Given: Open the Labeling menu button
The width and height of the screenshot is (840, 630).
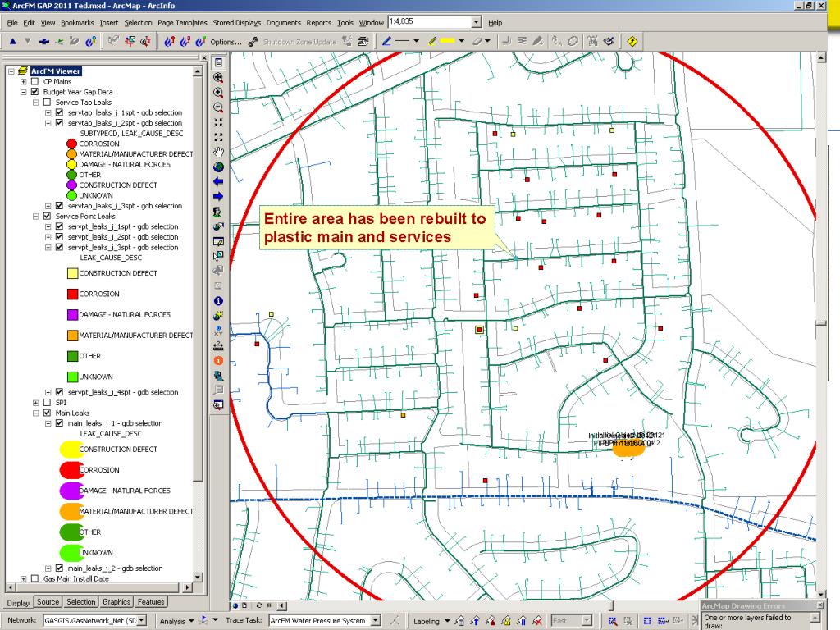Looking at the screenshot, I should coord(431,621).
